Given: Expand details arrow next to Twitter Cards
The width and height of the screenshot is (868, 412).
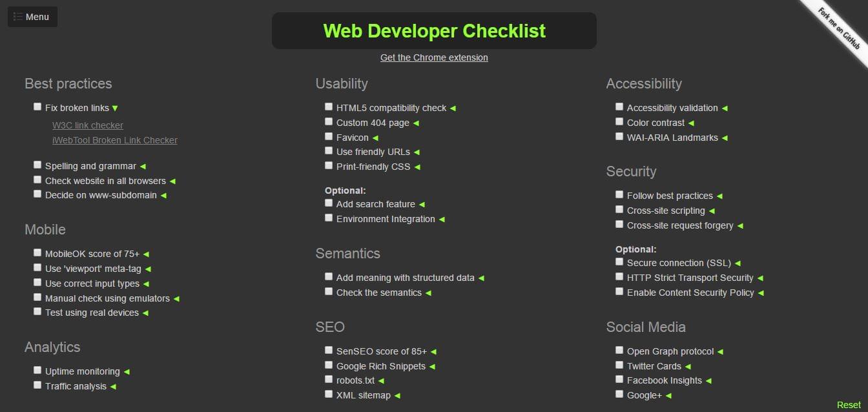Looking at the screenshot, I should click(x=688, y=367).
